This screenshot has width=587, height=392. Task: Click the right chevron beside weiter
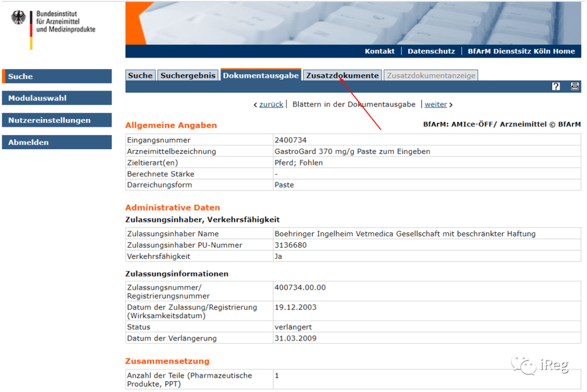[x=451, y=105]
